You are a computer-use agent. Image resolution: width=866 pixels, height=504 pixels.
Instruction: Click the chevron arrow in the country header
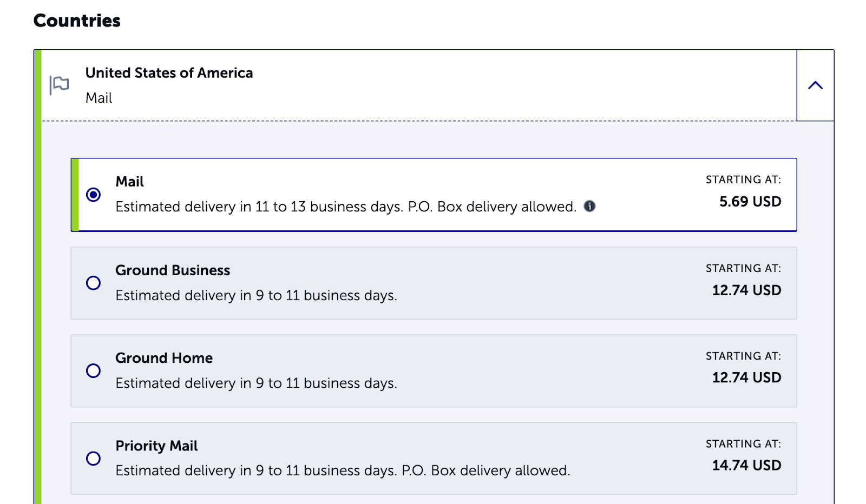tap(815, 85)
